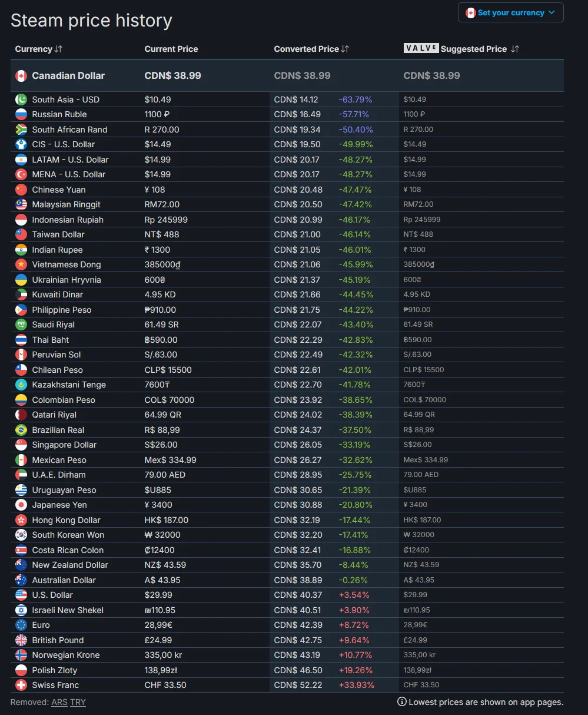Image resolution: width=588 pixels, height=715 pixels.
Task: Select the Peruvian Sol currency name
Action: pyautogui.click(x=57, y=355)
